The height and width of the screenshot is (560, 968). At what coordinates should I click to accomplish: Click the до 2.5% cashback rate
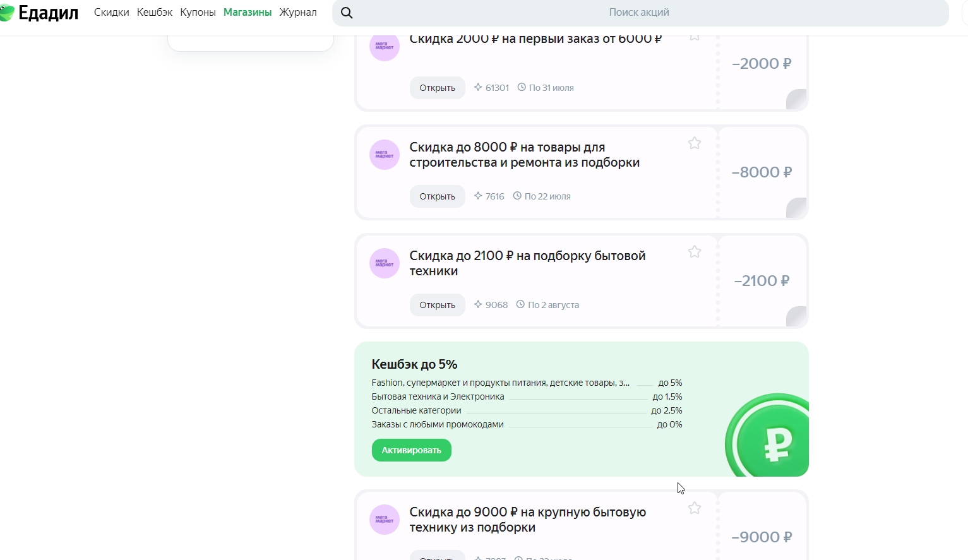pos(667,410)
